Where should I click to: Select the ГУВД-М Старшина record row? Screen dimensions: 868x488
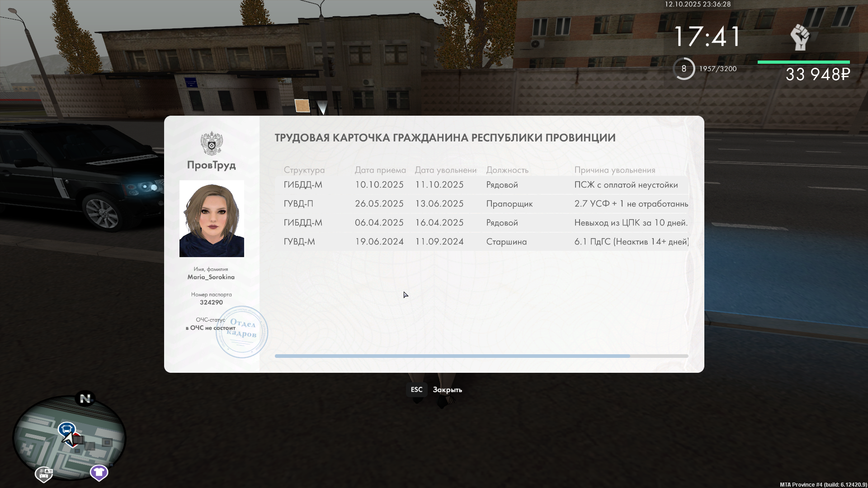(481, 242)
